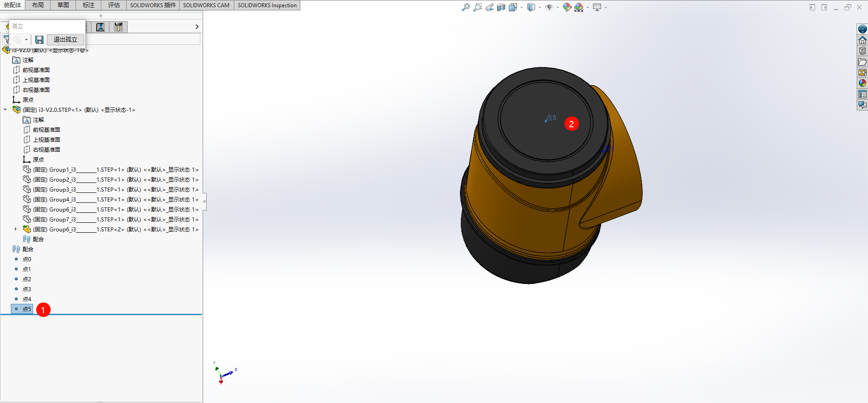Image resolution: width=868 pixels, height=403 pixels.
Task: Click the save display state floppy icon
Action: tap(39, 40)
